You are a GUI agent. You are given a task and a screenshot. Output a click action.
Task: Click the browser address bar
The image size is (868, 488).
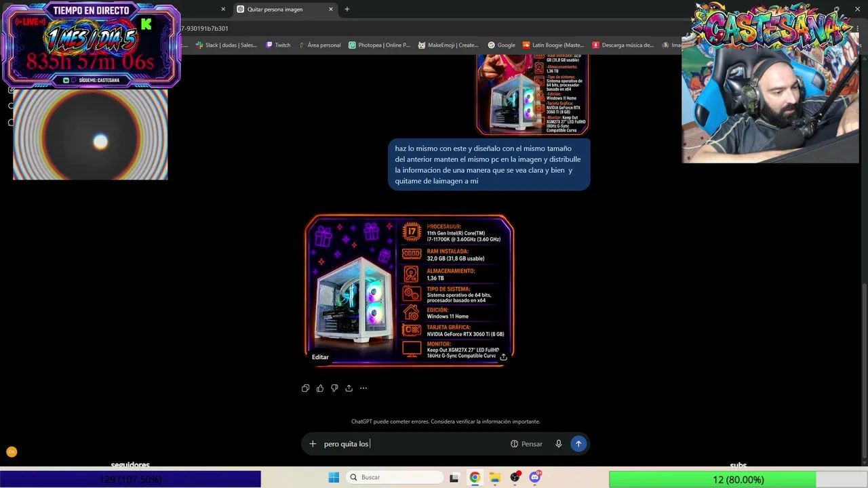(x=434, y=28)
